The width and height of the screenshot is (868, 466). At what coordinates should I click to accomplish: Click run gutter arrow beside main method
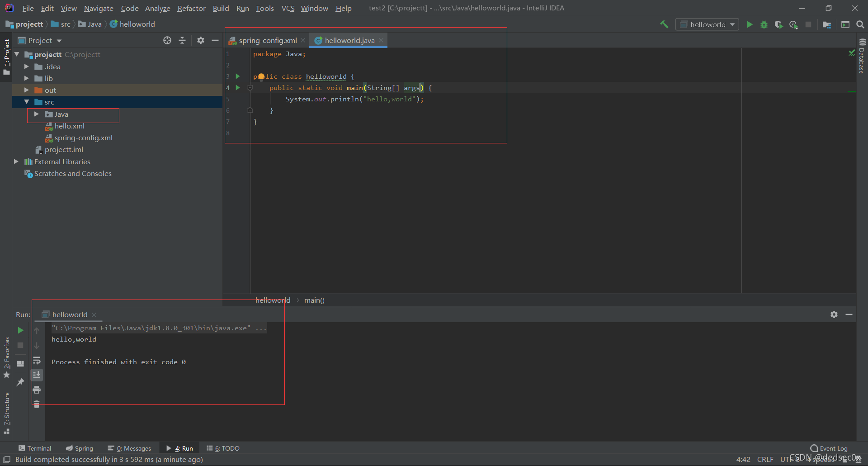(238, 88)
